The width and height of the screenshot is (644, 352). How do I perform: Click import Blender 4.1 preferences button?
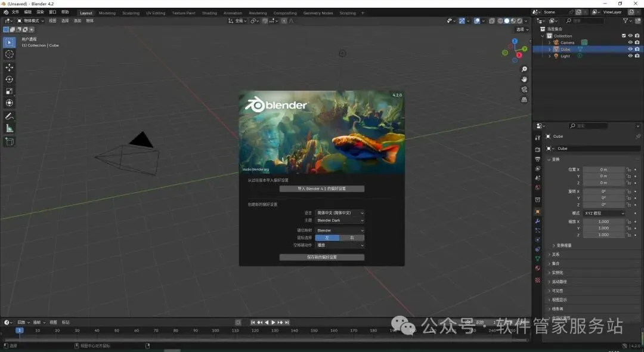(321, 189)
